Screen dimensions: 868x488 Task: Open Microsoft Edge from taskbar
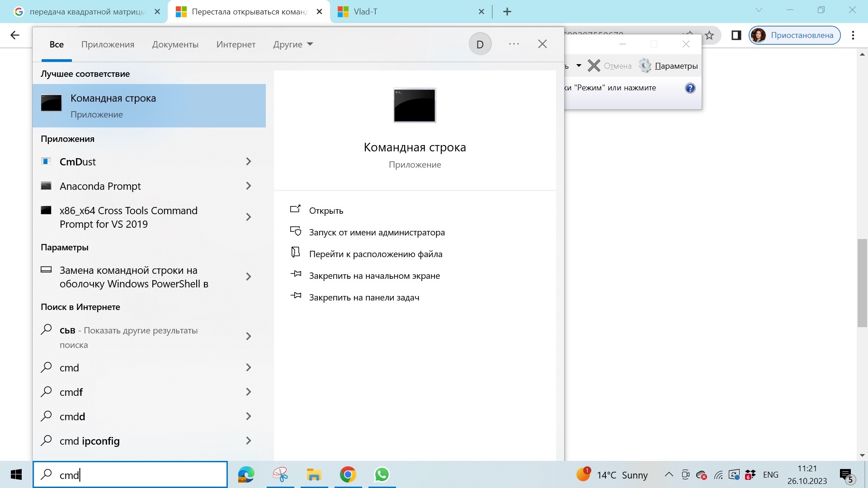[x=246, y=474]
